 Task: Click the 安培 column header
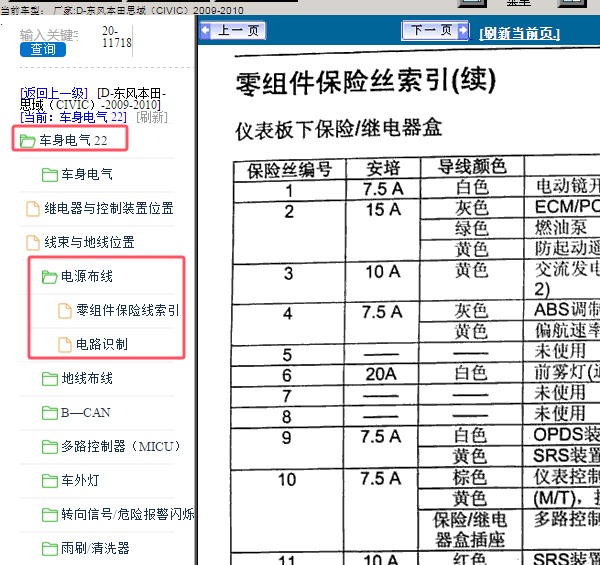click(x=383, y=169)
